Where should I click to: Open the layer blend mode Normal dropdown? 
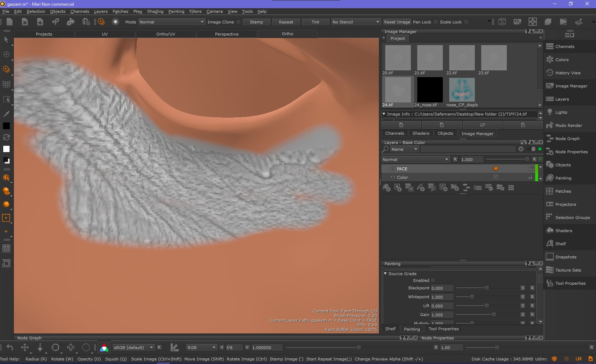[416, 160]
